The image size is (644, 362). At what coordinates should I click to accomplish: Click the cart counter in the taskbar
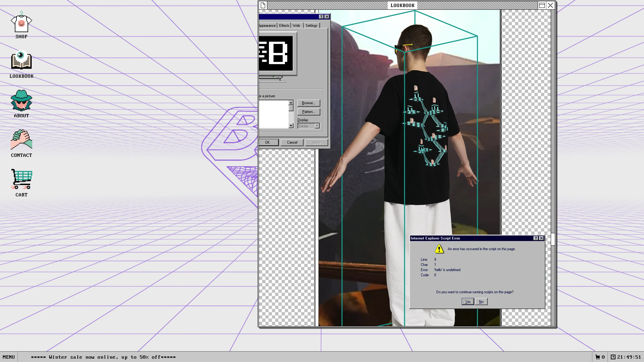pos(600,357)
